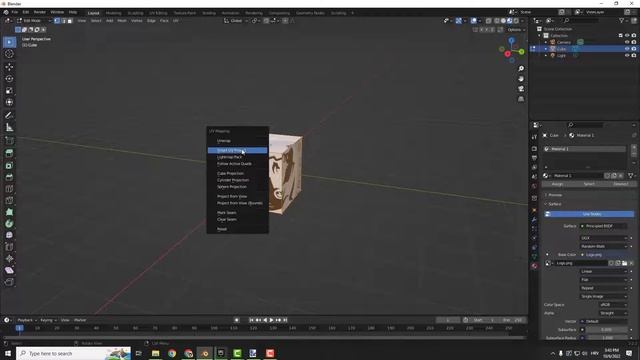Click the Assign material button
The width and height of the screenshot is (640, 360).
coord(557,184)
